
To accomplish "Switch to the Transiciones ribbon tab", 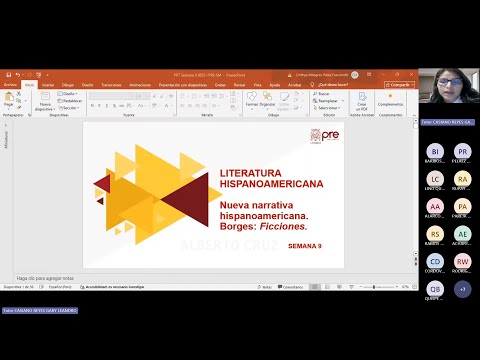I will [x=111, y=85].
